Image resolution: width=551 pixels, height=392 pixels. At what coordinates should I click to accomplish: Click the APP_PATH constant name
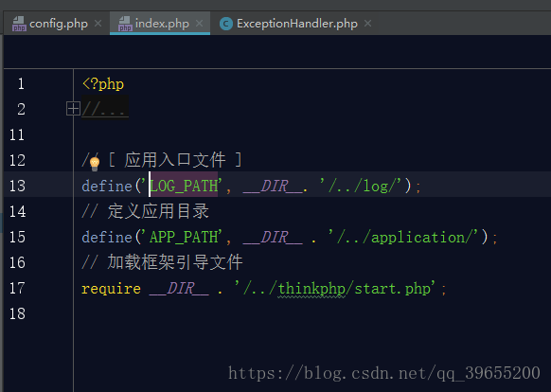tap(184, 238)
